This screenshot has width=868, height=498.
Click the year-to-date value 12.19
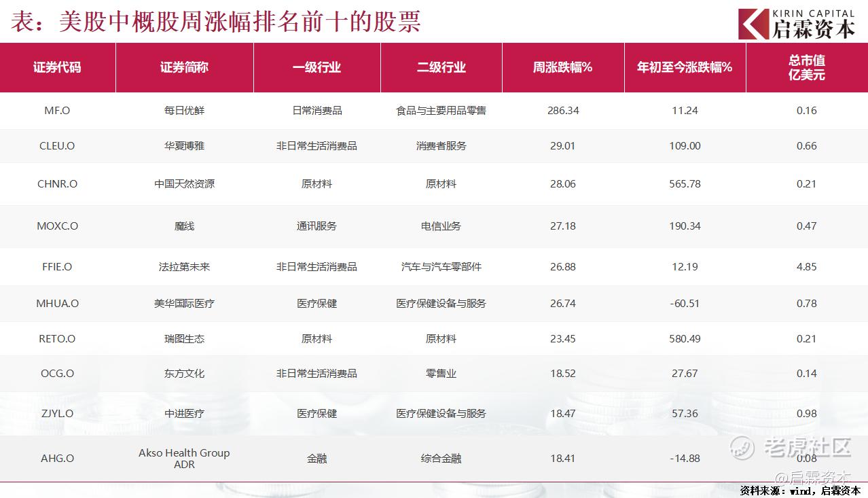point(685,266)
